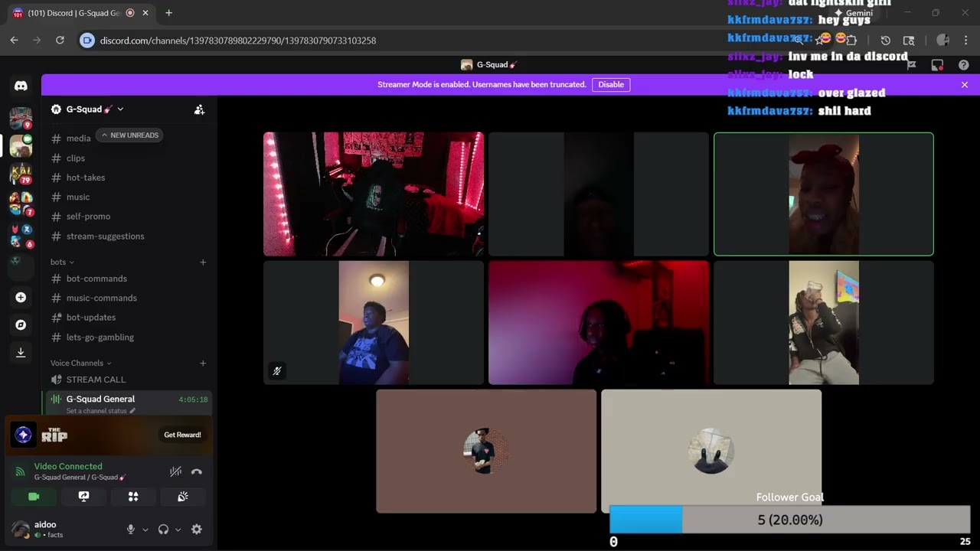Bookmark this page star icon
The image size is (980, 551).
820,41
